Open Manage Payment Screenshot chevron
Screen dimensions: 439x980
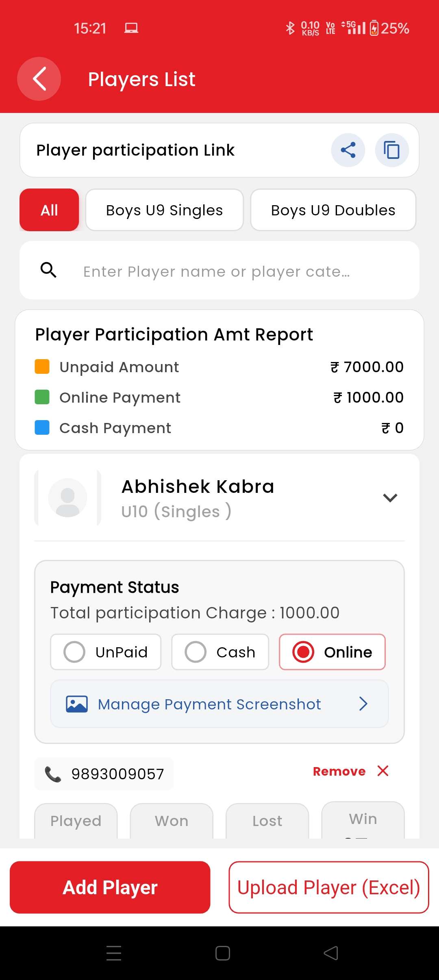(x=363, y=704)
